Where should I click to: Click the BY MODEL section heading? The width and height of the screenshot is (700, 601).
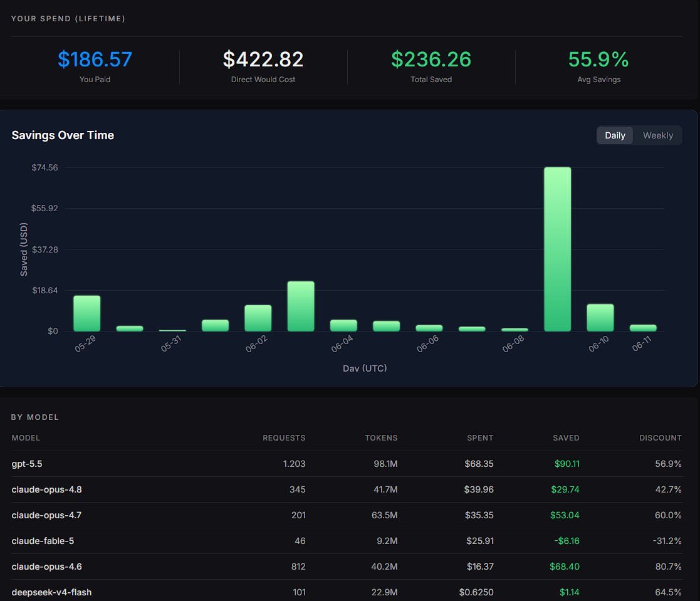click(x=35, y=417)
